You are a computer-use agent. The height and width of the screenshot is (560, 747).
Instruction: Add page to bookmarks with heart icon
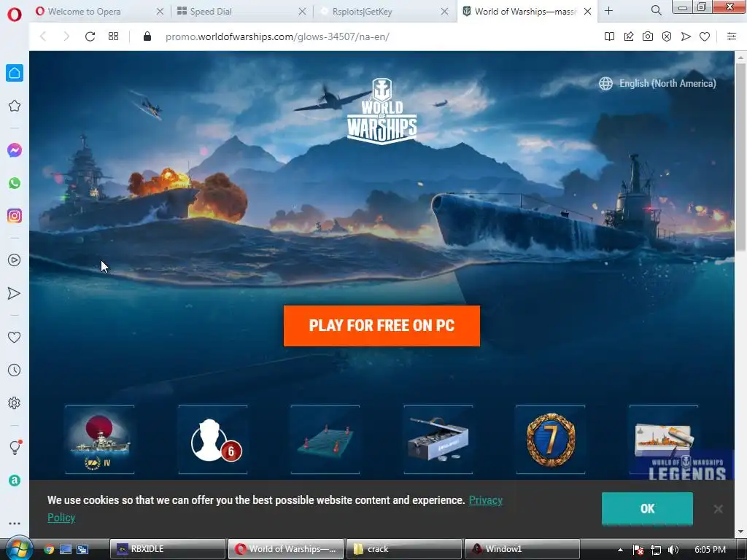tap(705, 36)
